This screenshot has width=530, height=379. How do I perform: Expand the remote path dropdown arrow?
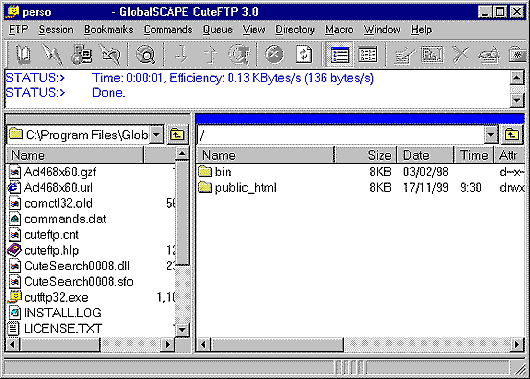491,135
